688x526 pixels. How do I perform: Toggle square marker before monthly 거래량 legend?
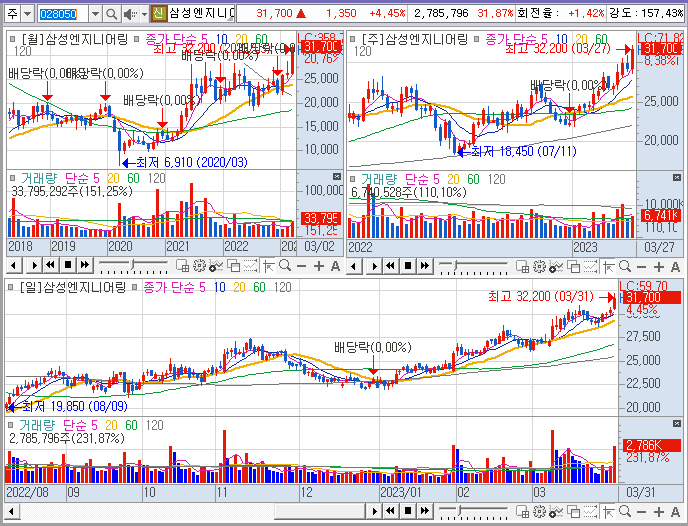click(x=12, y=178)
